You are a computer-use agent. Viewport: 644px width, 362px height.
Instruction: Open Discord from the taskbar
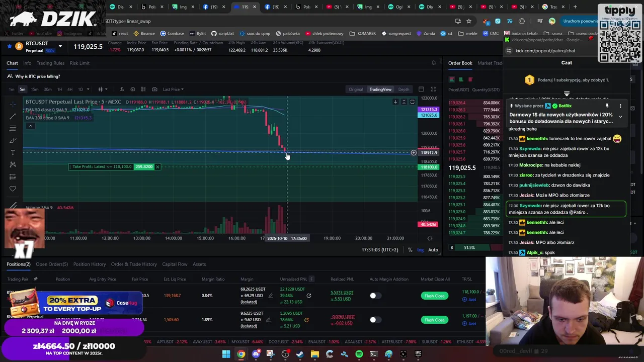pyautogui.click(x=256, y=354)
